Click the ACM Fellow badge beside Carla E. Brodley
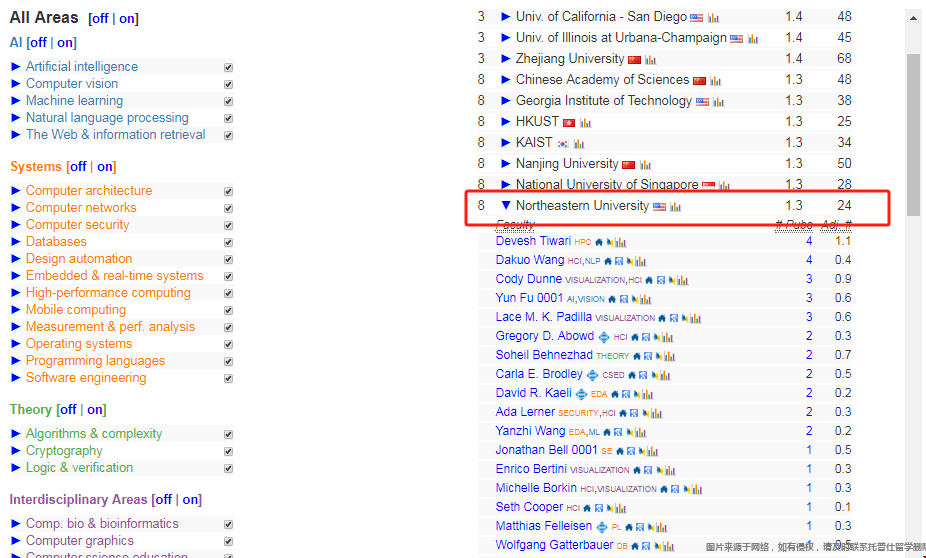 pyautogui.click(x=592, y=375)
